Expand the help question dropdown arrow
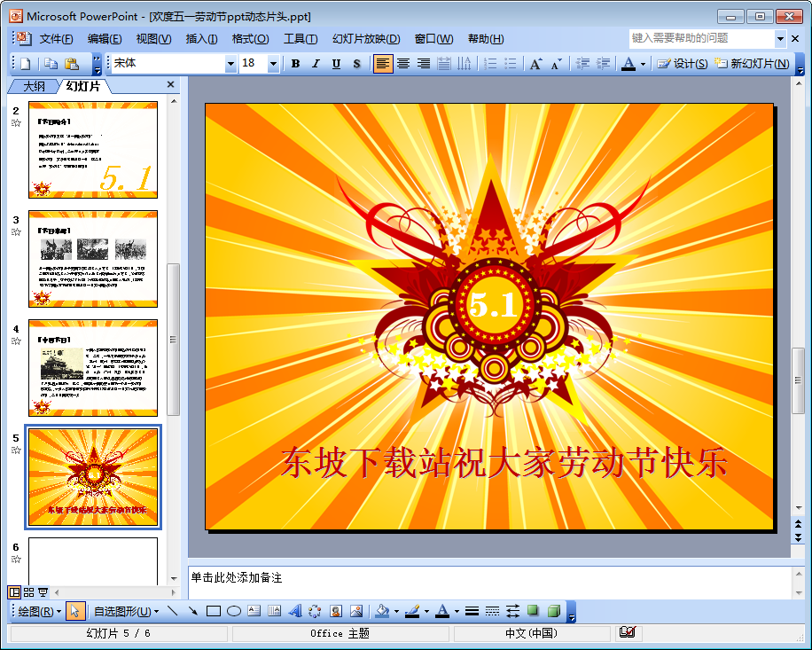Viewport: 812px width, 650px height. pyautogui.click(x=780, y=39)
